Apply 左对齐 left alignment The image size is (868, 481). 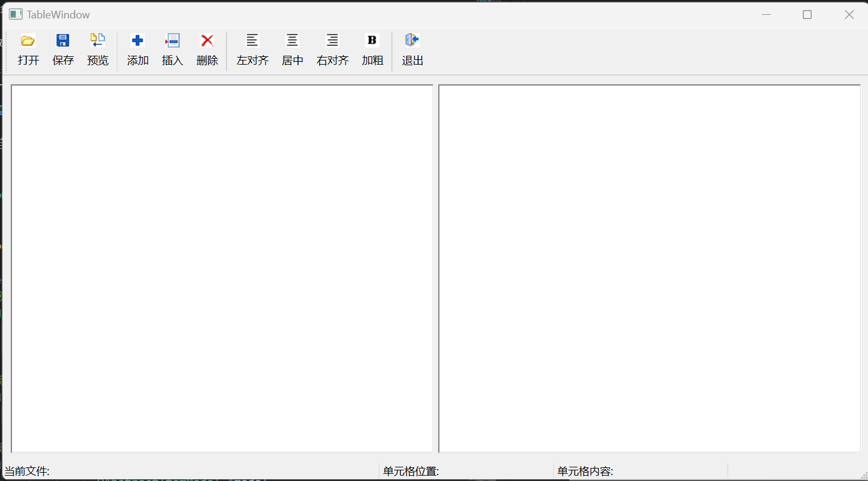[253, 41]
